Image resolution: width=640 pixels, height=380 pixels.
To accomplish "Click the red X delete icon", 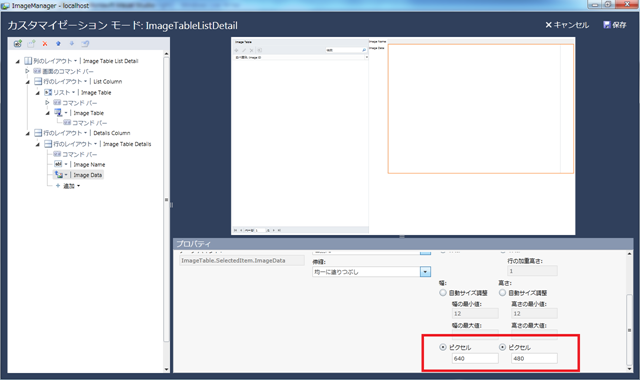I will [x=45, y=44].
